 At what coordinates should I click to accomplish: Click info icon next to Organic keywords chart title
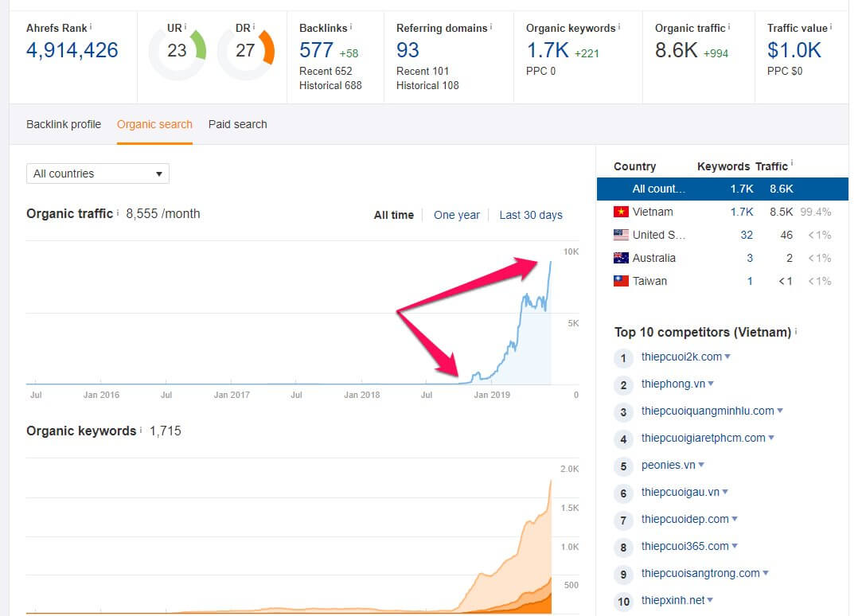pyautogui.click(x=141, y=429)
